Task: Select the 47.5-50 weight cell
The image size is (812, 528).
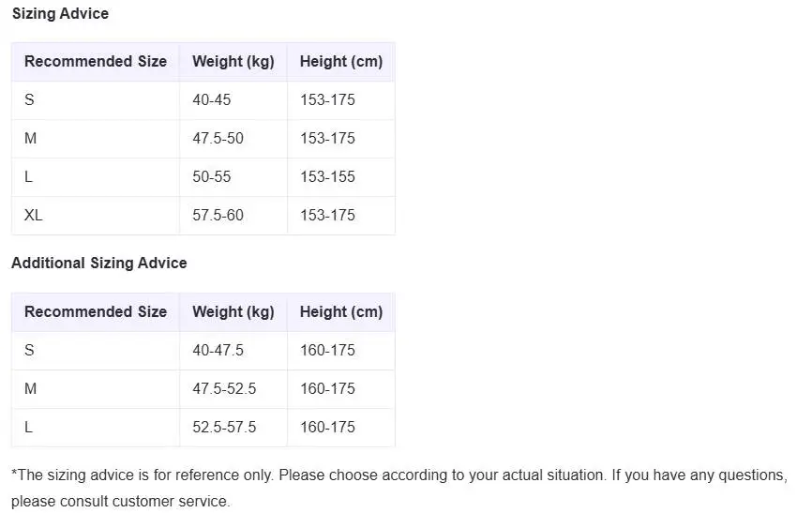Action: 218,138
